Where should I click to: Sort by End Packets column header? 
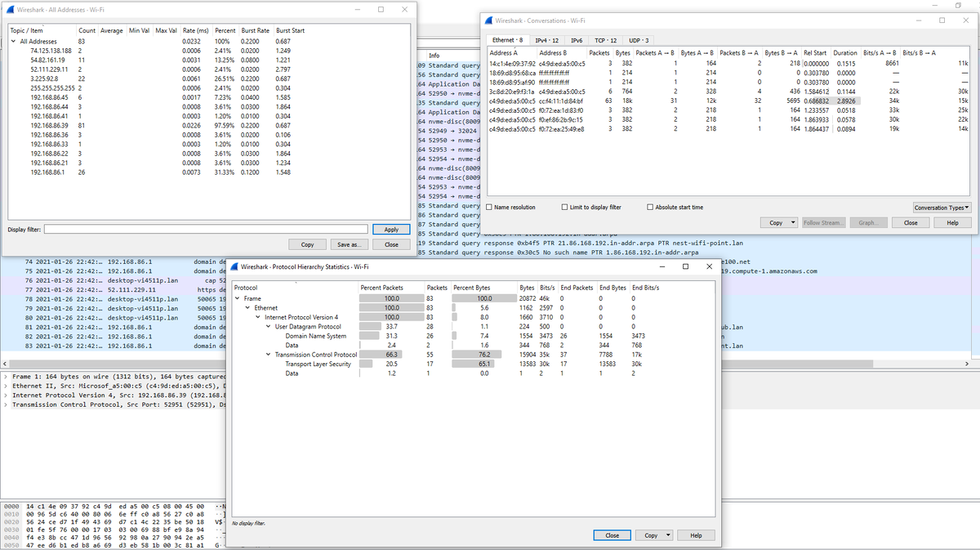pos(577,288)
